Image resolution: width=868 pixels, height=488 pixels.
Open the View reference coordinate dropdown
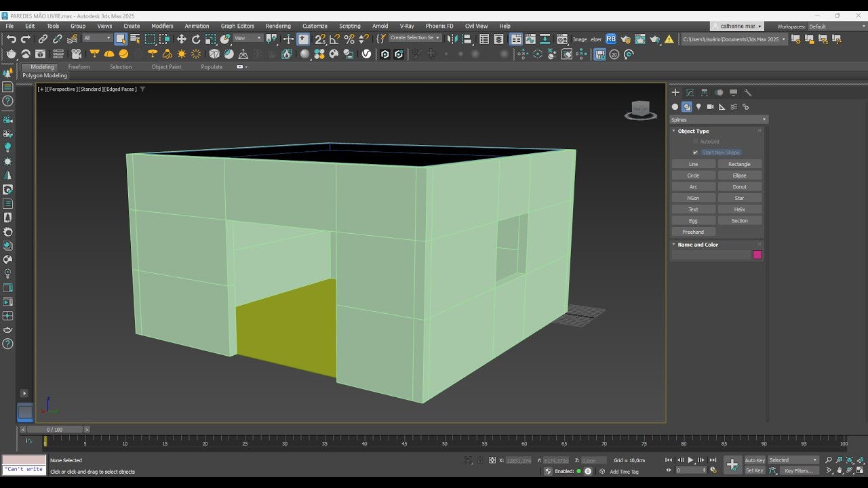248,39
